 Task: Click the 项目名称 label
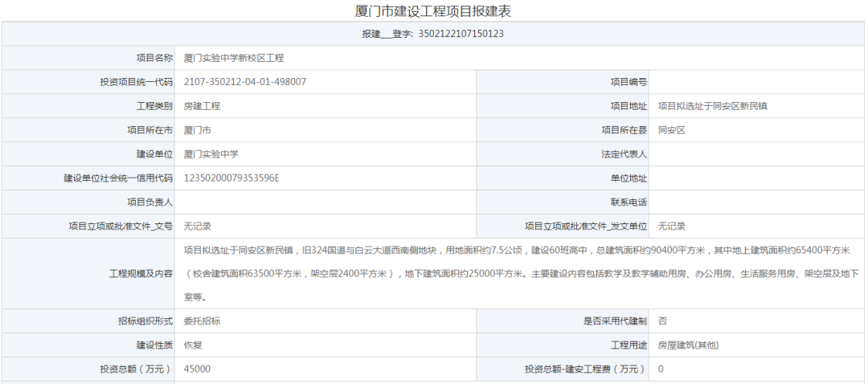point(154,58)
